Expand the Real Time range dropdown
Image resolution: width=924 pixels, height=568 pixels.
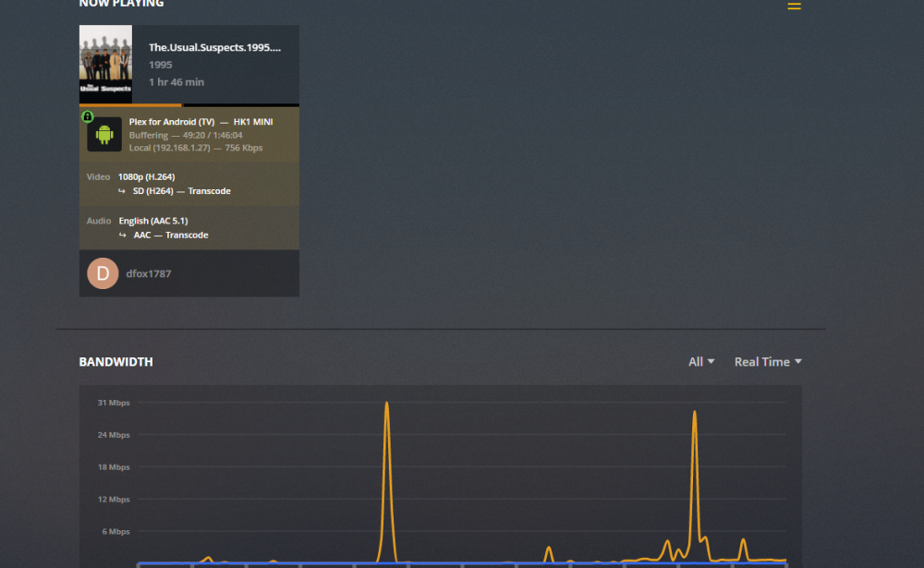pos(768,362)
